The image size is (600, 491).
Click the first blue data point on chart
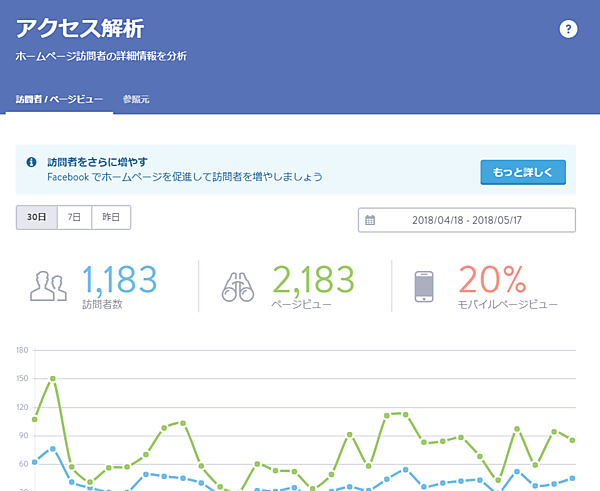coord(35,462)
